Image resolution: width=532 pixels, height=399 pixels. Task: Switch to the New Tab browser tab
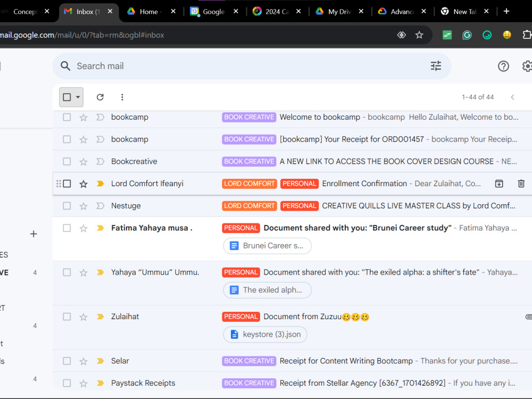465,12
